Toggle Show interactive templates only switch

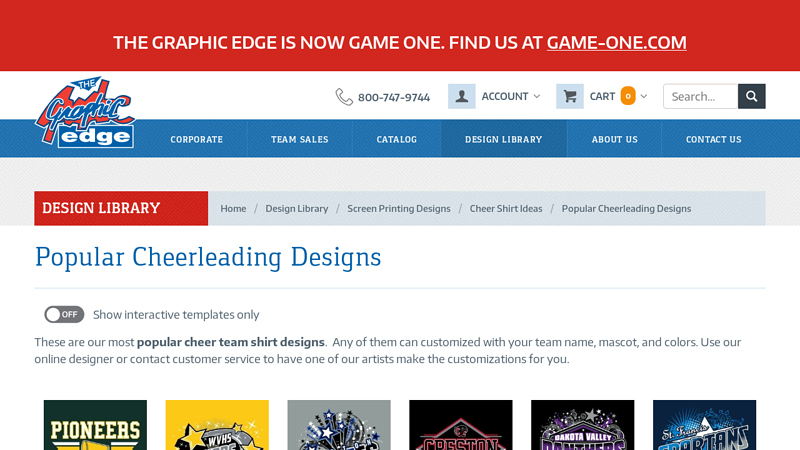pyautogui.click(x=64, y=314)
